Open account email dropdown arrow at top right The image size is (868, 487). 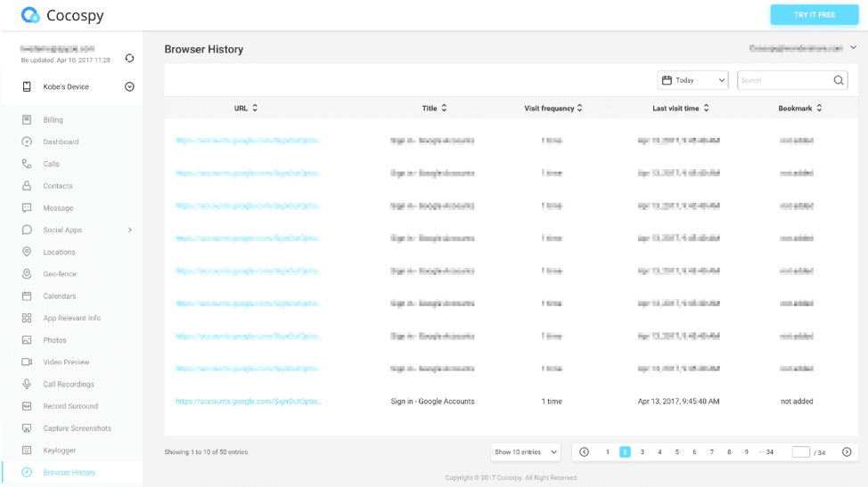click(853, 47)
